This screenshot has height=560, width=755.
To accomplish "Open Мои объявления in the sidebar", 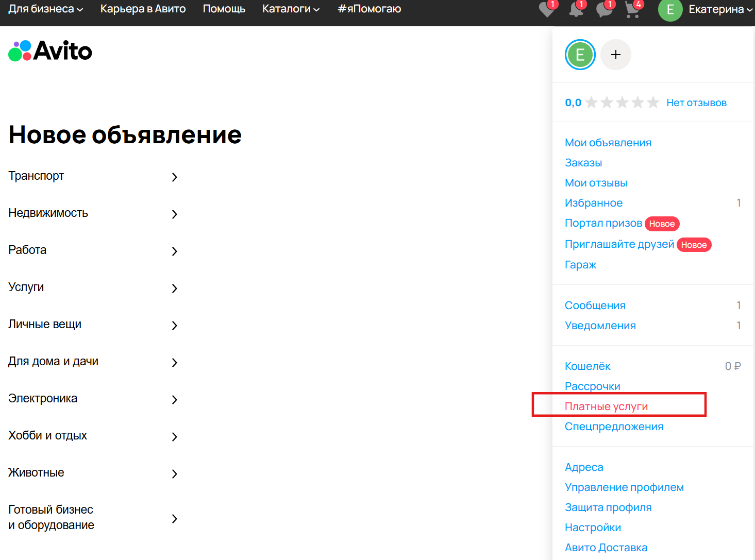I will [608, 142].
